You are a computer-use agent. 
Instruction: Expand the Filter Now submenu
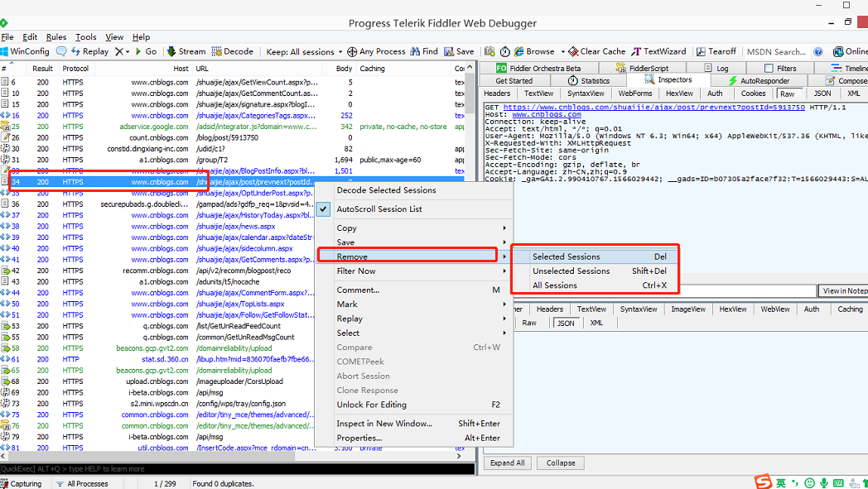414,271
